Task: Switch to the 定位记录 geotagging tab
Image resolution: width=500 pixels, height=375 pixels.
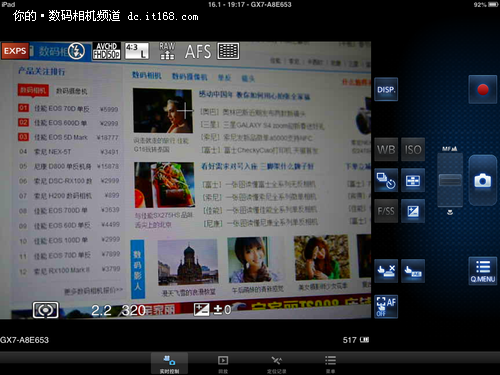Action: (276, 364)
